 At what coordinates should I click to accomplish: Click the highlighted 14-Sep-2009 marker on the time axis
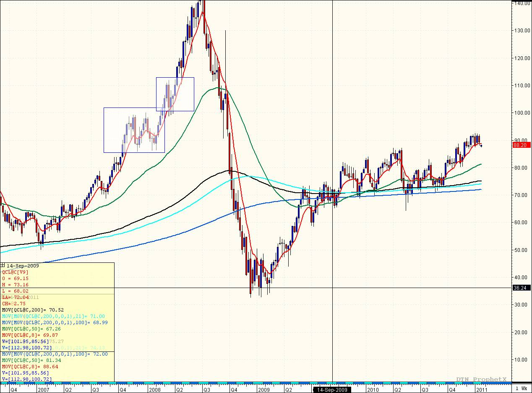331,390
